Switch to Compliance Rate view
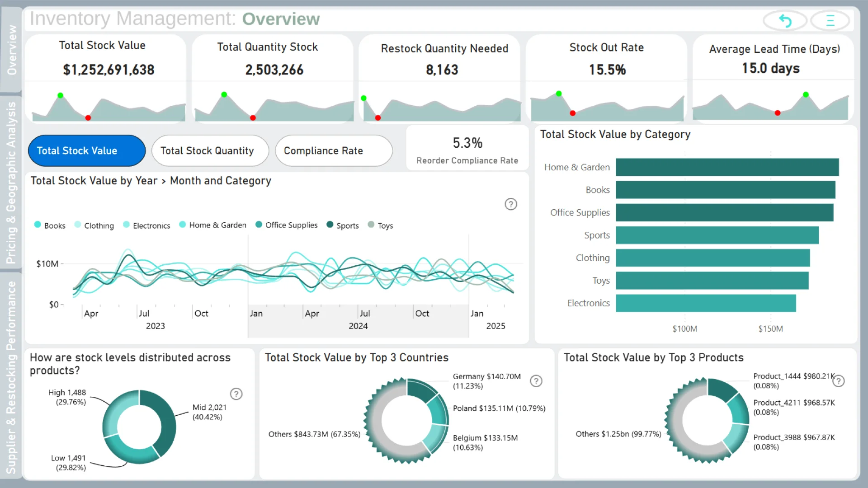The width and height of the screenshot is (868, 488). [333, 150]
